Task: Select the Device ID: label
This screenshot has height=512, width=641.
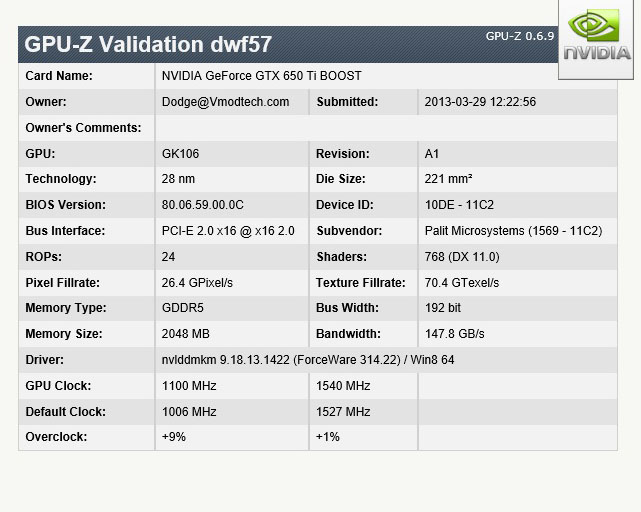Action: pyautogui.click(x=345, y=205)
